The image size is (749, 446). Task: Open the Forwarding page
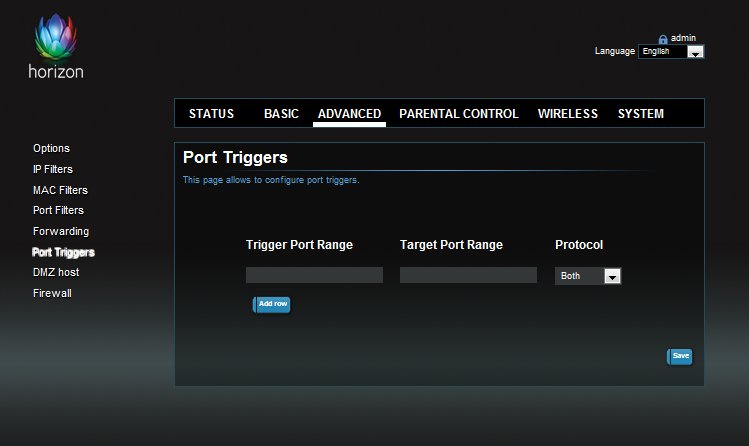pos(61,232)
